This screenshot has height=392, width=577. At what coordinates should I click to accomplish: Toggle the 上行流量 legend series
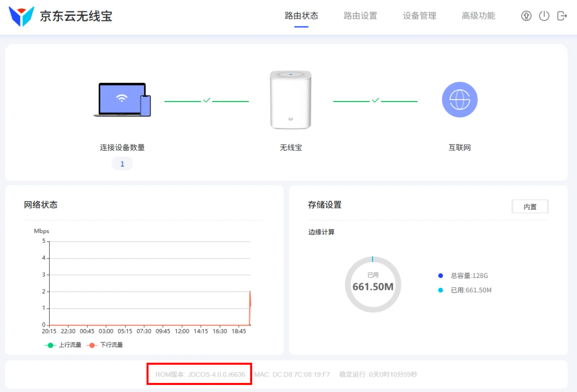[x=63, y=345]
